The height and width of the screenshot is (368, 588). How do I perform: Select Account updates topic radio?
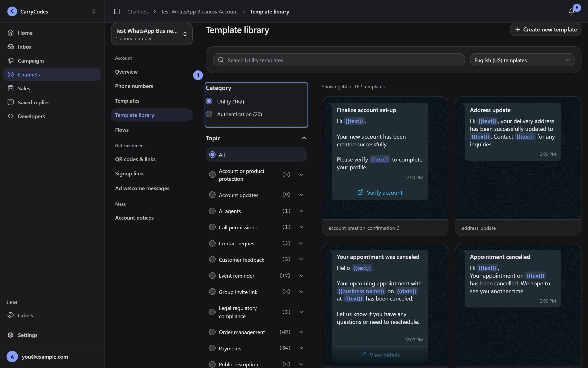tap(212, 195)
